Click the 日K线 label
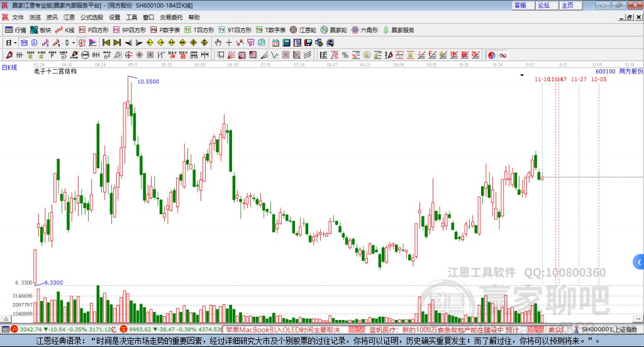644x347 pixels. 9,67
